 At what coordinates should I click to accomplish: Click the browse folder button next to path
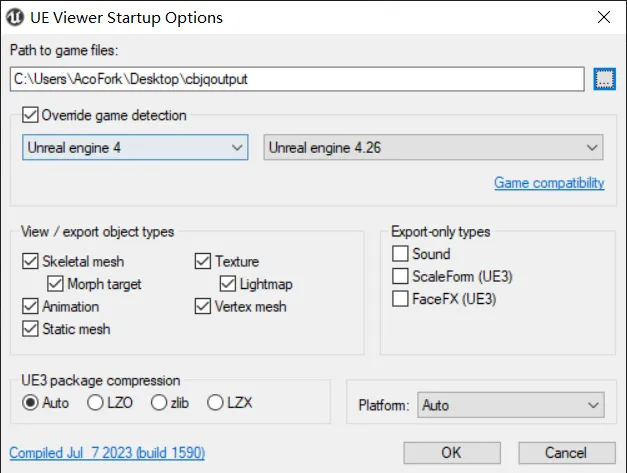(603, 79)
